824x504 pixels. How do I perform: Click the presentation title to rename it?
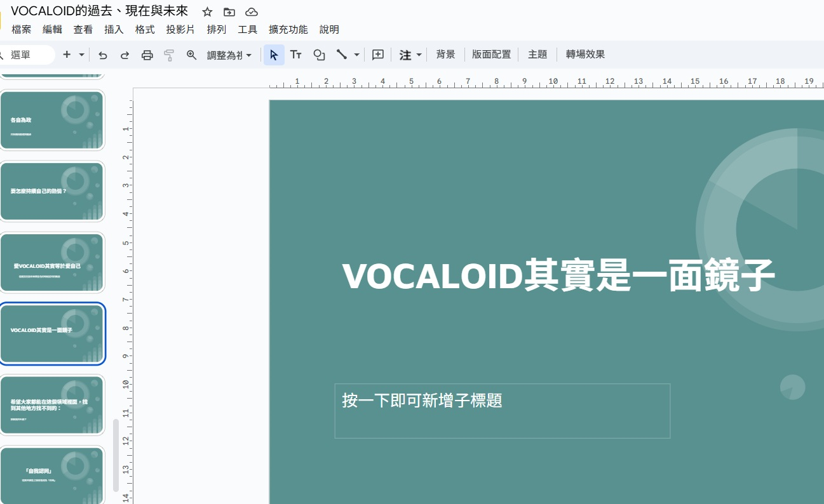tap(99, 11)
